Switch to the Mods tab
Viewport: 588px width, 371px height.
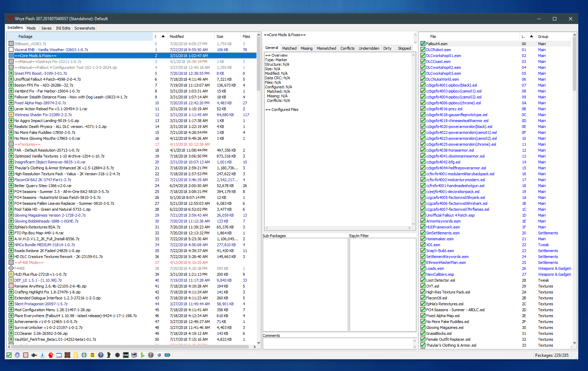coord(31,28)
